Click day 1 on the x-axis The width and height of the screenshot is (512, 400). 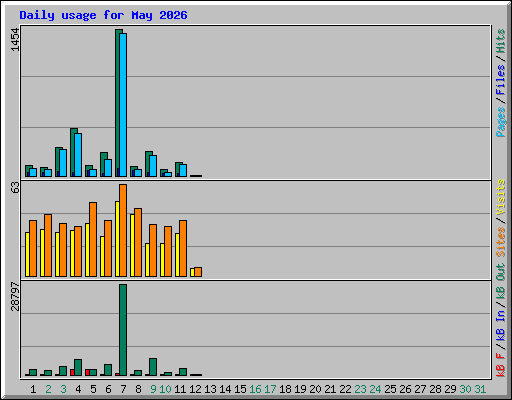point(33,389)
